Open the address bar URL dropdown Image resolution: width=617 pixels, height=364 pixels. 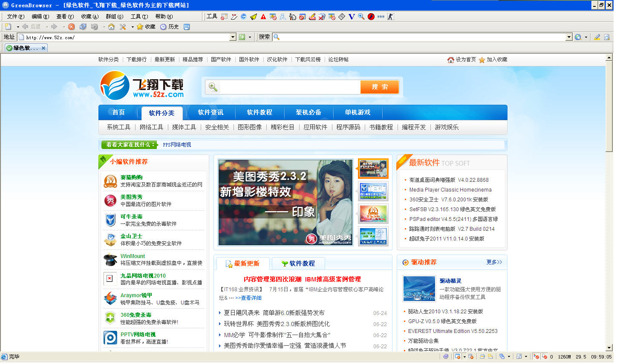pos(233,37)
